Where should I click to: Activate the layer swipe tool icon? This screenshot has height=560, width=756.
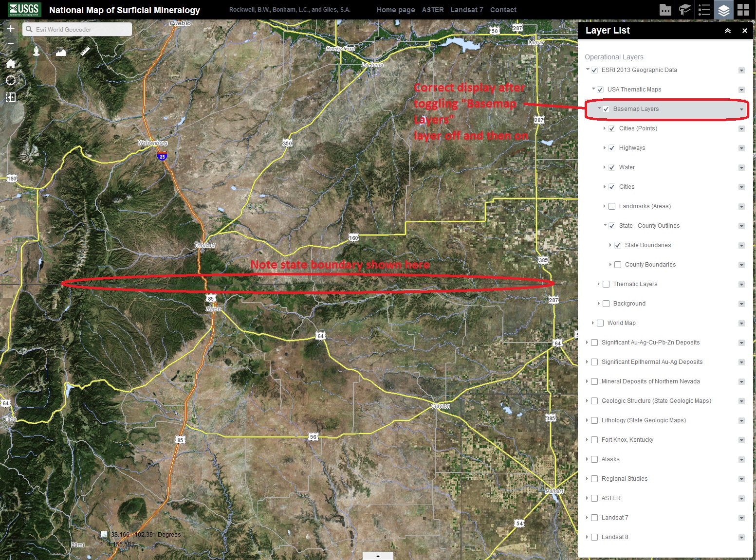tap(11, 97)
